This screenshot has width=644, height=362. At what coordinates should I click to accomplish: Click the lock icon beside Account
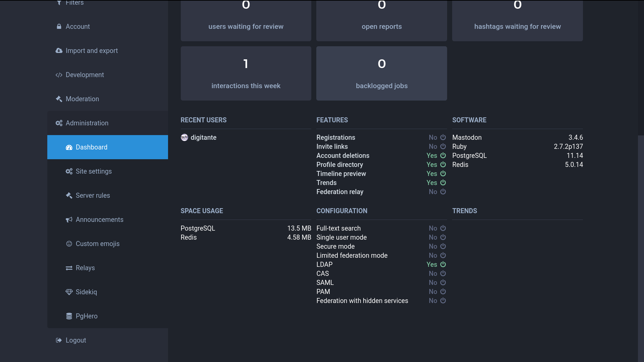[59, 26]
